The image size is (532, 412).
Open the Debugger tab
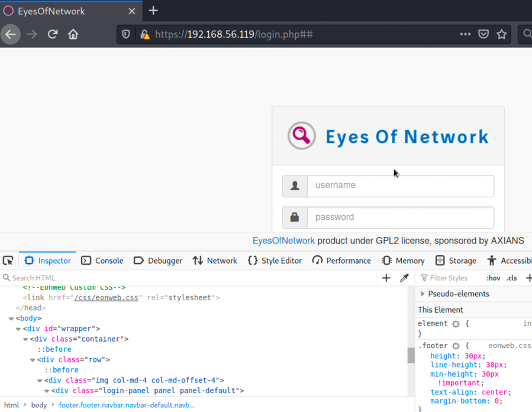[x=158, y=261]
